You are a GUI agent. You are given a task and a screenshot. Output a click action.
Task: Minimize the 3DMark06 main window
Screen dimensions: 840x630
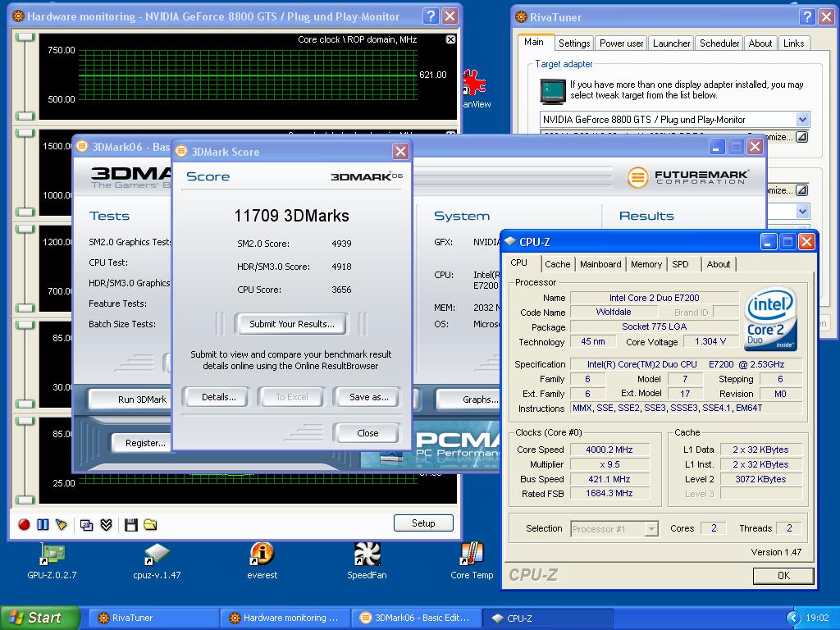point(717,147)
